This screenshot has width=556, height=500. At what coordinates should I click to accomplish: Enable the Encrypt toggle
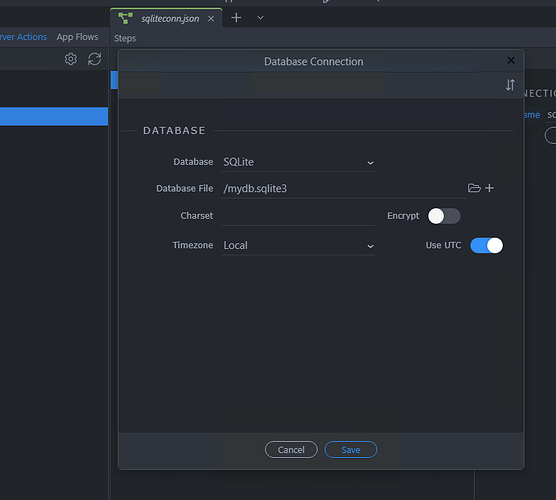click(444, 216)
